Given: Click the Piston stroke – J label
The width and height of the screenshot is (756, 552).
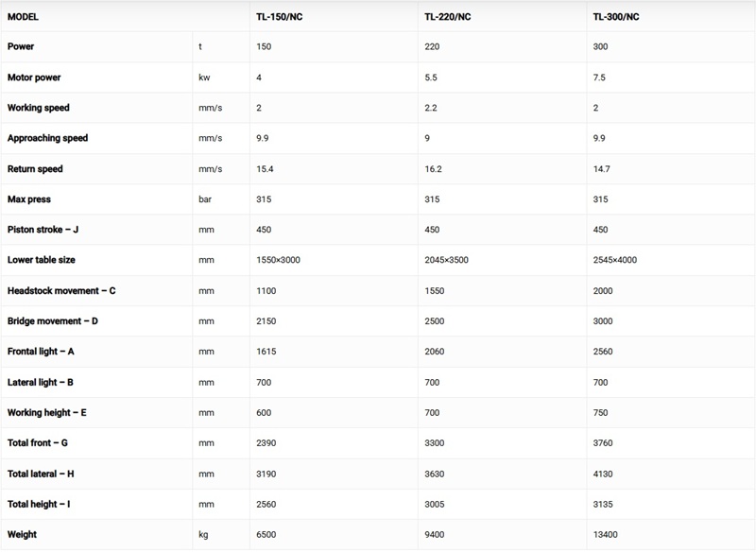Looking at the screenshot, I should point(43,230).
